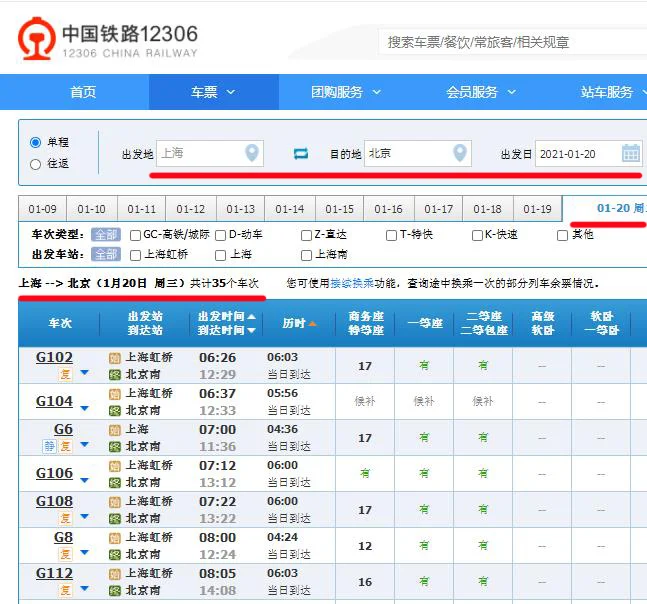Expand stop details for train G6
The image size is (647, 604).
tap(85, 444)
